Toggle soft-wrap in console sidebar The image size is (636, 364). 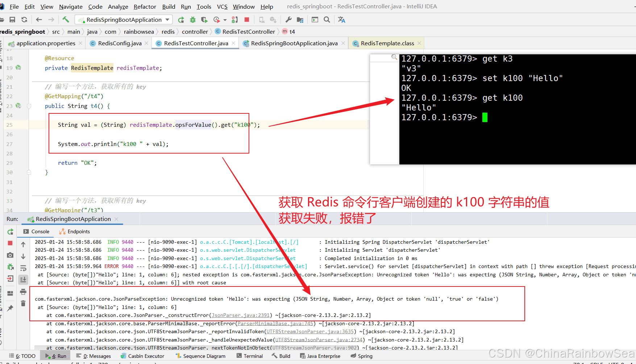pyautogui.click(x=23, y=268)
